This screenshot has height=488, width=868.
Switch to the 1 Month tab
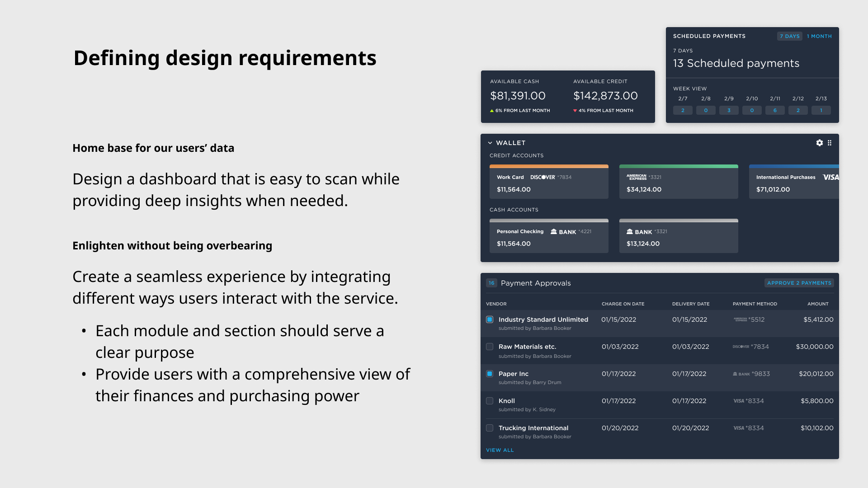coord(820,36)
